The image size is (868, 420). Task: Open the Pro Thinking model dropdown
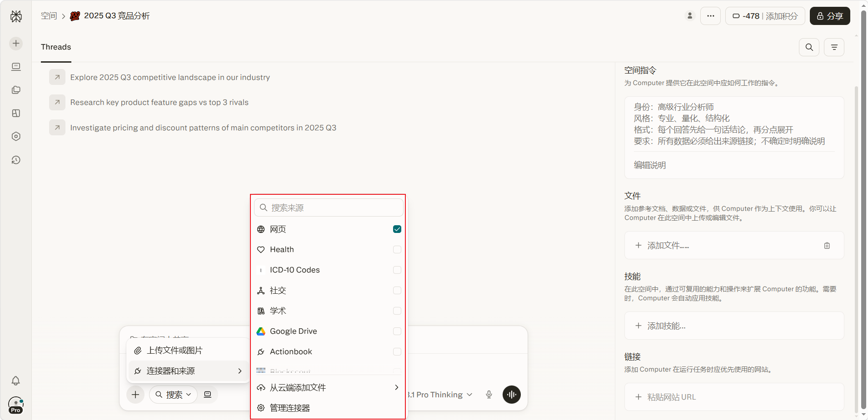click(440, 395)
